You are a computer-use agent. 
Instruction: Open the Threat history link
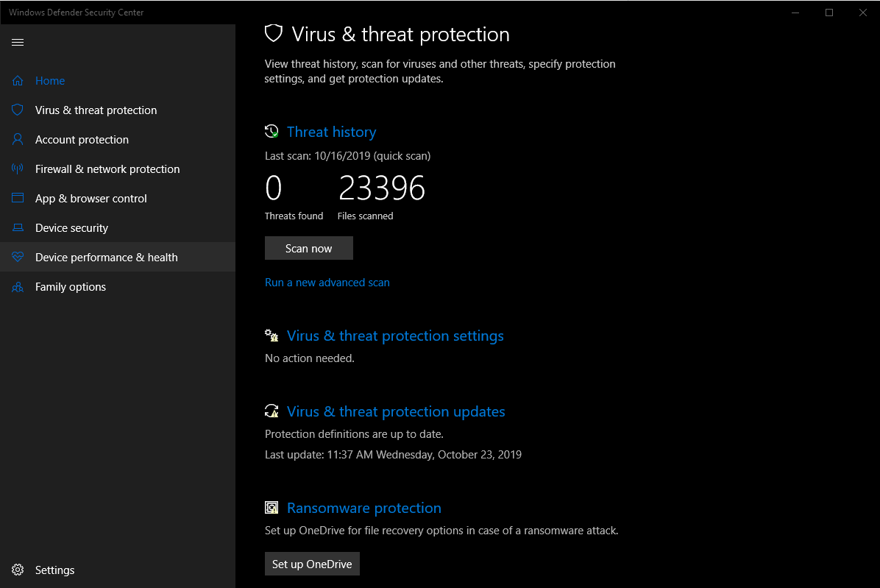click(x=332, y=132)
